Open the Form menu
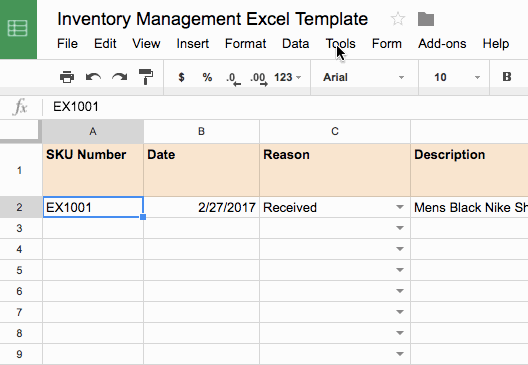The image size is (528, 365). click(387, 43)
